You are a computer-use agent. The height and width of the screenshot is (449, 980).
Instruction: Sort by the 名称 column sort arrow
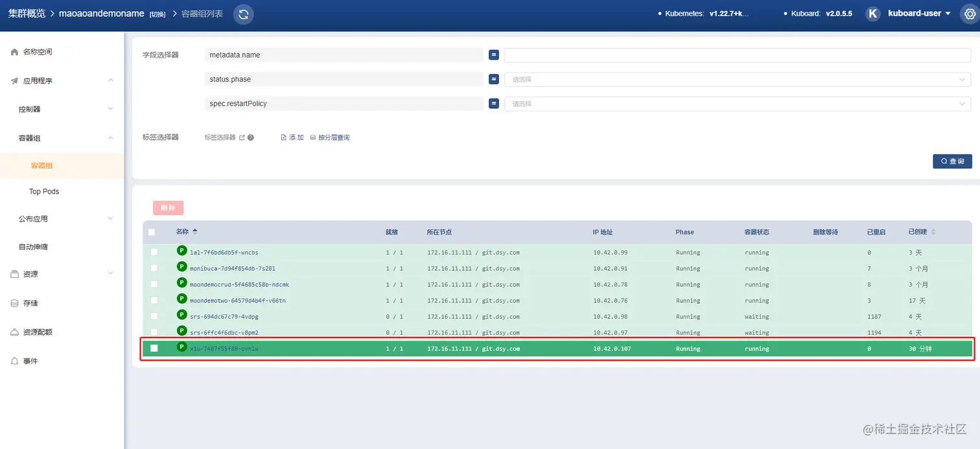pyautogui.click(x=195, y=232)
